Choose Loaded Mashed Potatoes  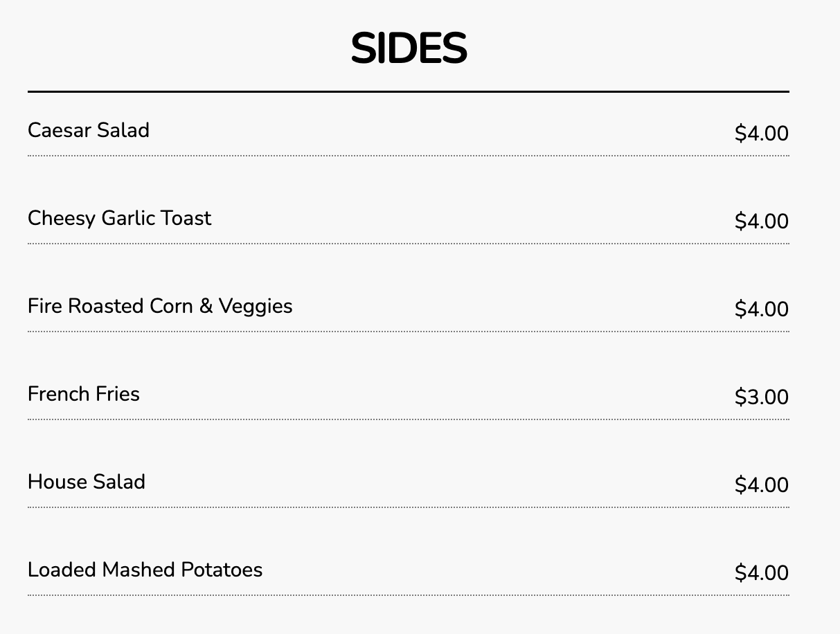145,570
